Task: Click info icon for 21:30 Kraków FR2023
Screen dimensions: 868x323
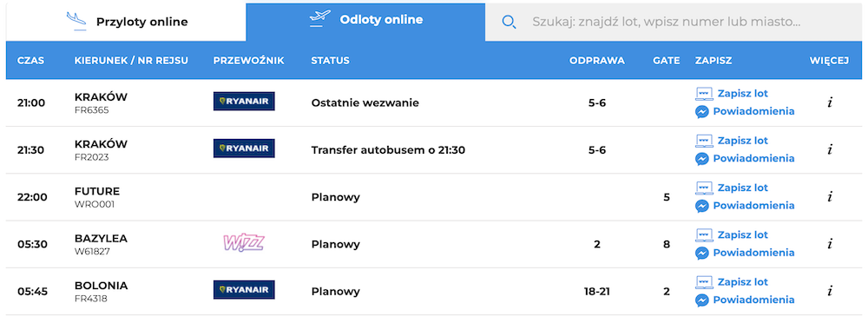Action: coord(829,149)
